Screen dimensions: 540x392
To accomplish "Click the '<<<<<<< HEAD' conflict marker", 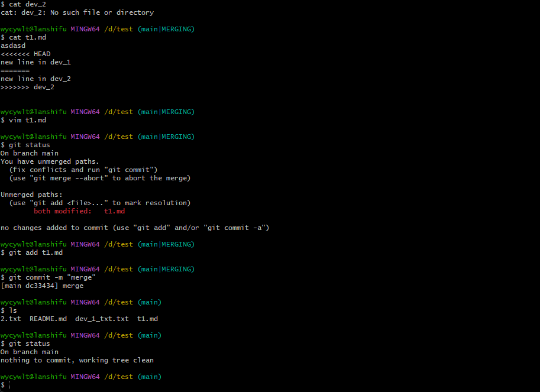I will tap(25, 54).
